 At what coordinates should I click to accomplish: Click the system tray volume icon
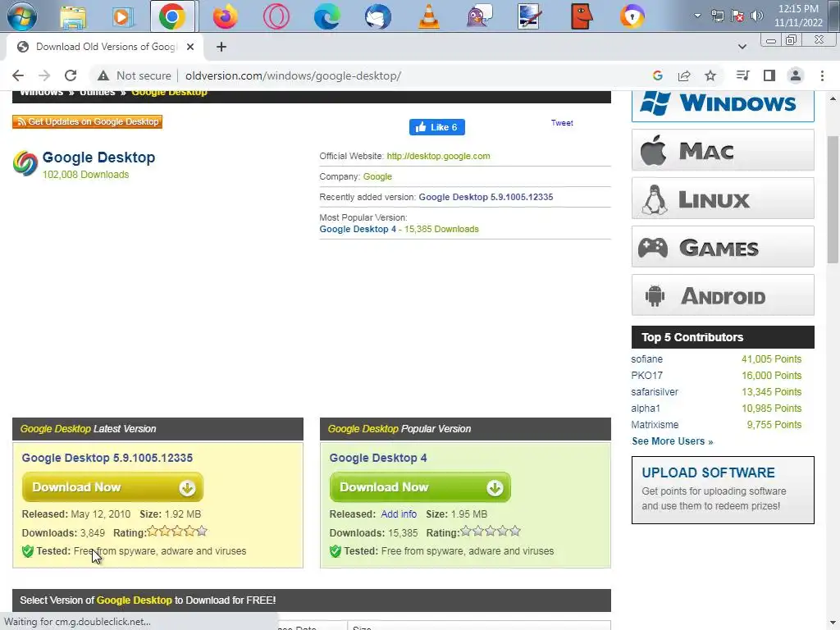click(757, 16)
